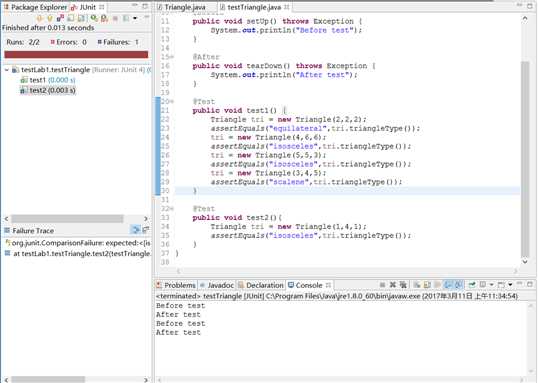Click editor scrollbar up arrow
Screen dimensions: 538x383
point(525,19)
